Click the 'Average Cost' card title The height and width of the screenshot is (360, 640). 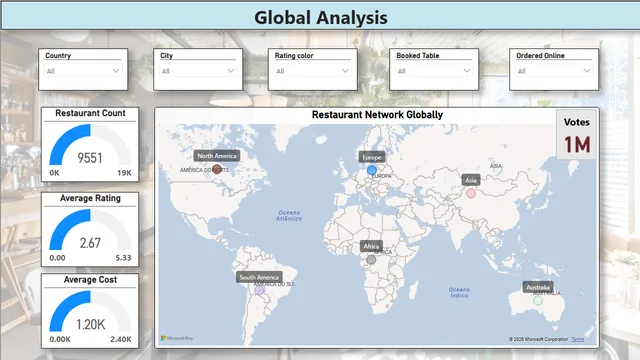90,280
